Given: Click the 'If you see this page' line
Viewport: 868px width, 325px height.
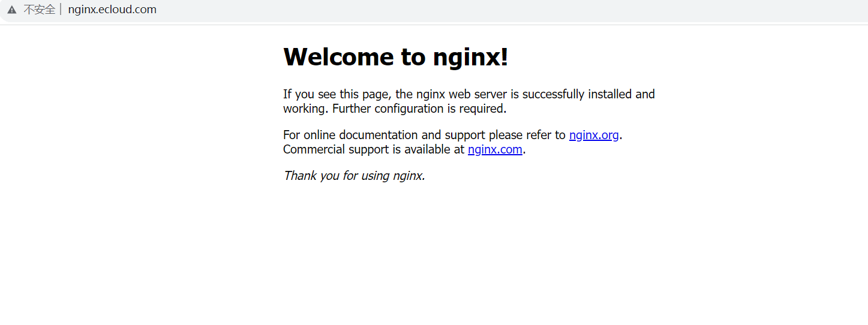Looking at the screenshot, I should pyautogui.click(x=469, y=94).
